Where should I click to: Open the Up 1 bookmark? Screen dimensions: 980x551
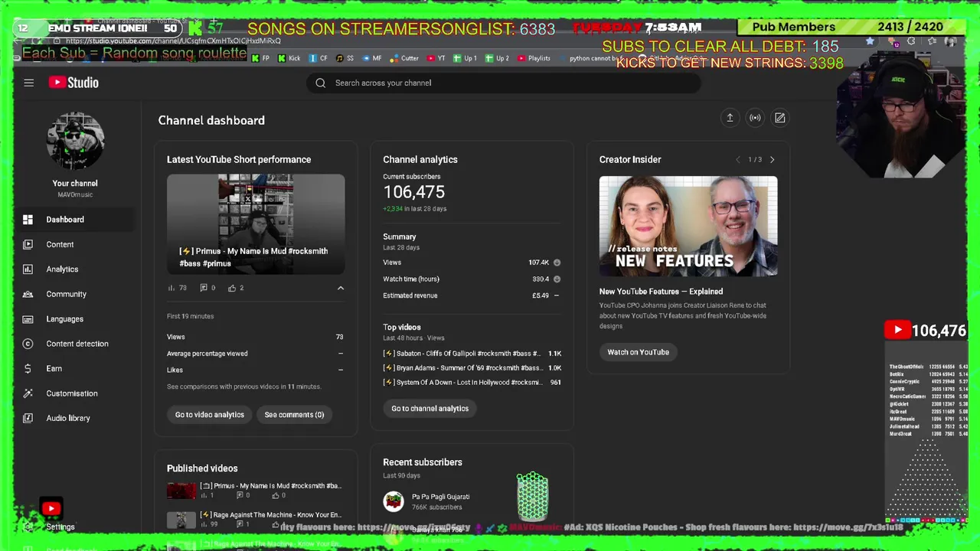(x=465, y=58)
